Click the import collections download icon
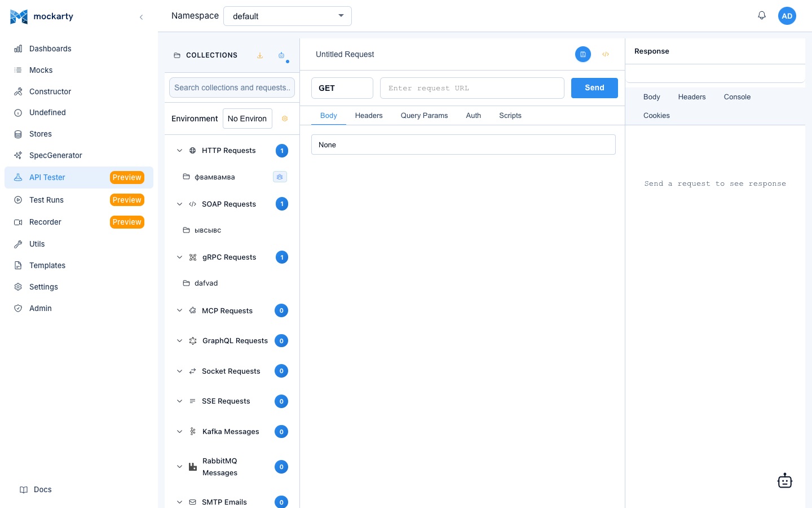Viewport: 812px width, 508px height. pos(260,55)
